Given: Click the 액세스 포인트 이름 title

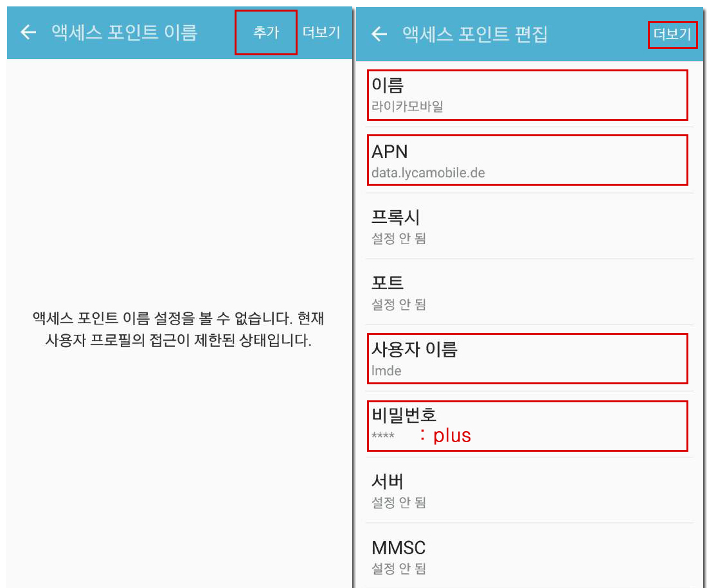Looking at the screenshot, I should pos(125,32).
